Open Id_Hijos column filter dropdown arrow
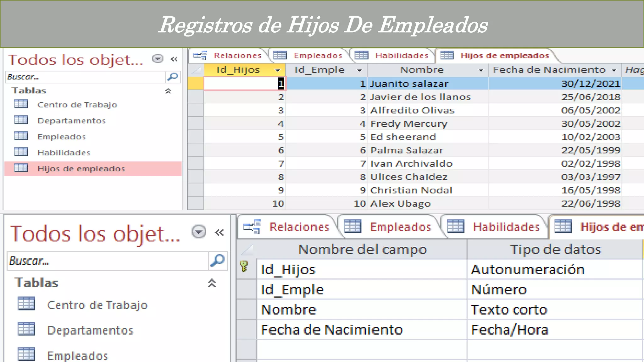Viewport: 644px width, 362px height. 278,70
